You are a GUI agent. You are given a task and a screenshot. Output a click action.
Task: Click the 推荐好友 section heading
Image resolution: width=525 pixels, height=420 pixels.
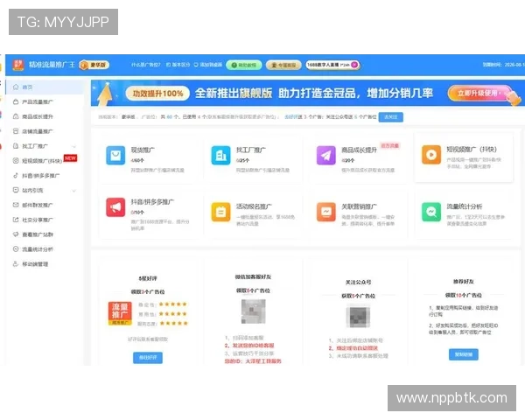tap(464, 282)
